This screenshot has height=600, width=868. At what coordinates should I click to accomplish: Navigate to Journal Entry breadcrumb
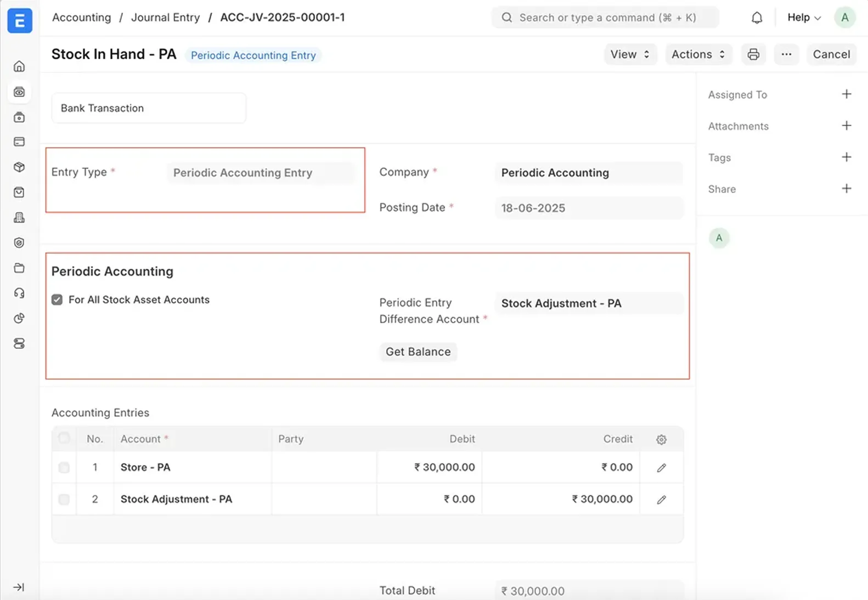tap(165, 18)
